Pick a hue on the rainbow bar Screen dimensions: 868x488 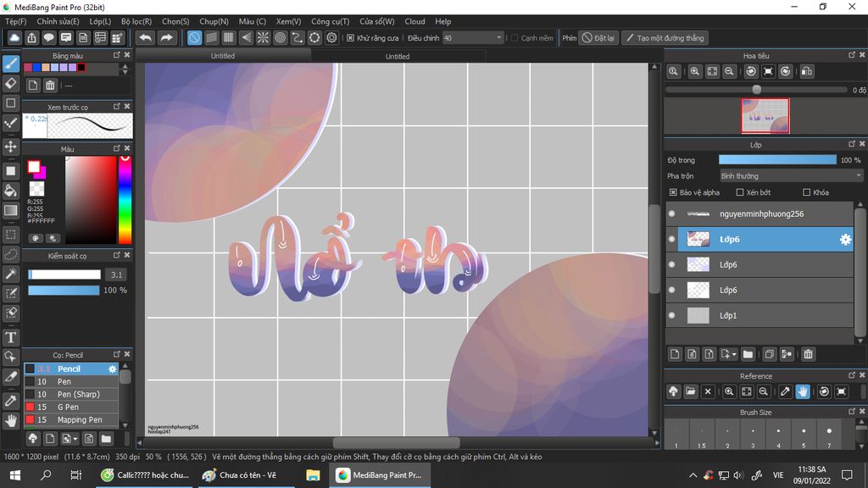pos(125,200)
